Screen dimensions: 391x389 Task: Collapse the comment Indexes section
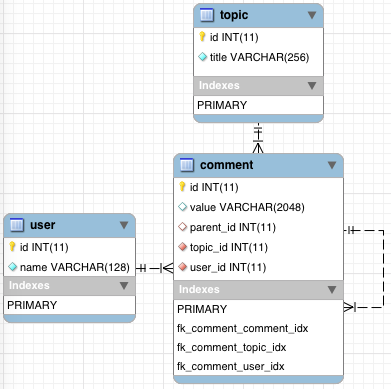click(x=332, y=289)
